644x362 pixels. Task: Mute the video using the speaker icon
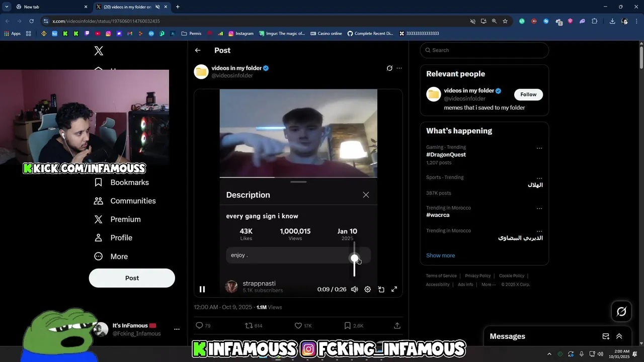(355, 289)
